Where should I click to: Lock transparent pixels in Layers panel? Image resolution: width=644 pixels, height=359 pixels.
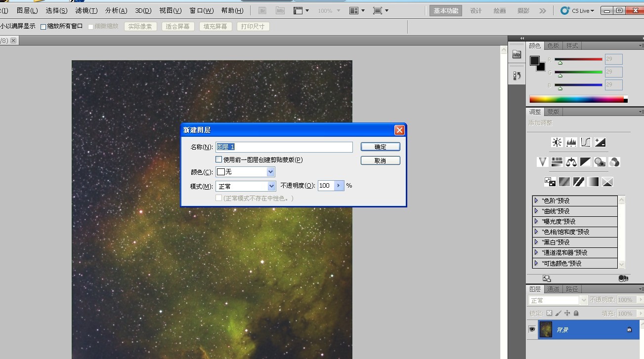click(x=549, y=313)
